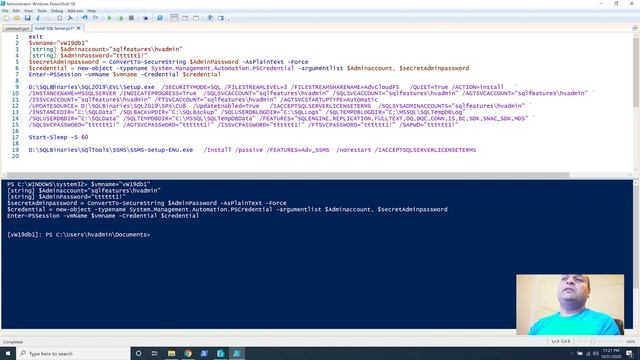
Task: Open Google Chrome from the taskbar
Action: coord(188,353)
